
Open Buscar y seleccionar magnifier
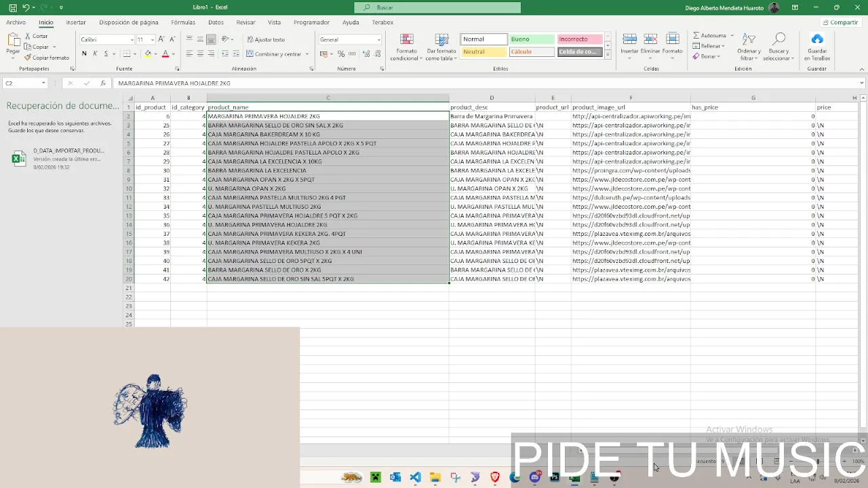tap(778, 46)
